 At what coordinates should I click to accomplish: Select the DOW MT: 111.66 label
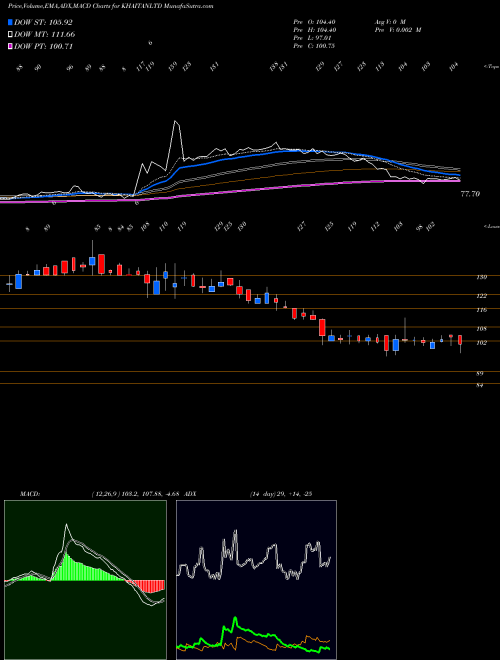[x=45, y=34]
